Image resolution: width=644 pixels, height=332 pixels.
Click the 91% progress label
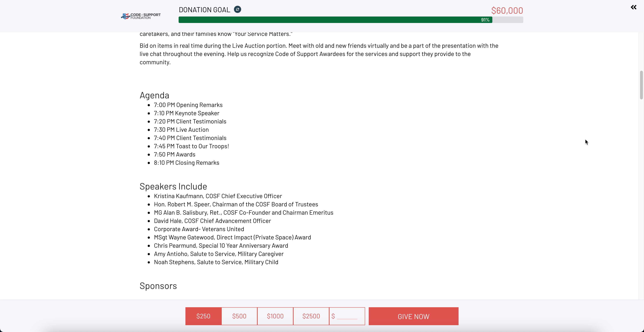(x=485, y=20)
